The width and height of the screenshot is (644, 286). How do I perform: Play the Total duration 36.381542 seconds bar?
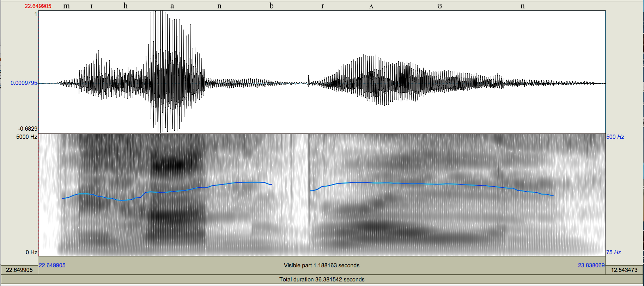(321, 279)
